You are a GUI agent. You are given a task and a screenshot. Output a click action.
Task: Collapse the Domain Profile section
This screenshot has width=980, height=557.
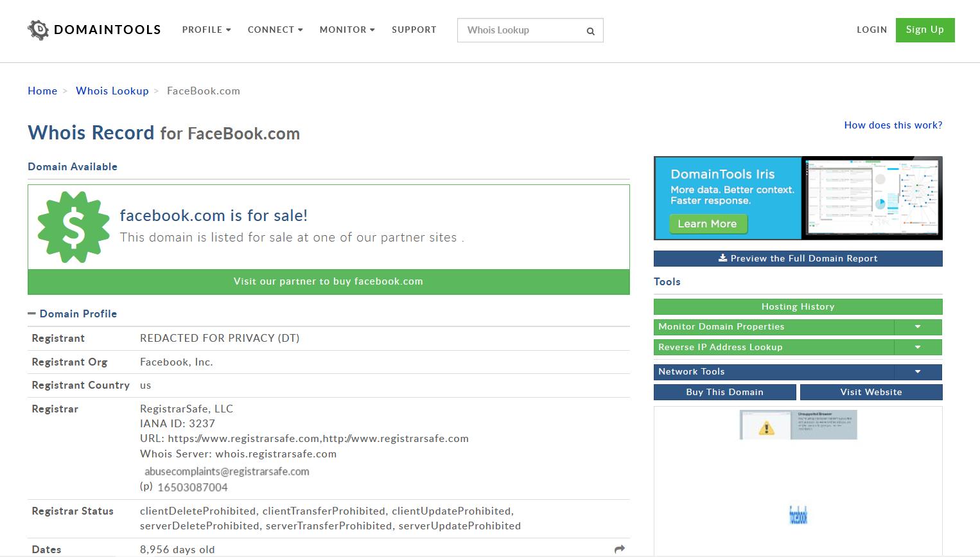31,314
